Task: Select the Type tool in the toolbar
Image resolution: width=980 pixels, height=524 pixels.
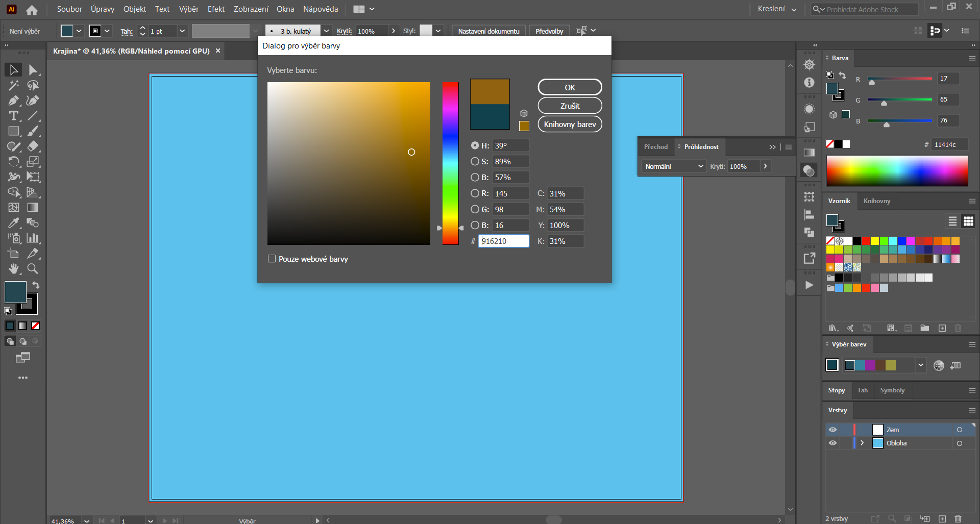Action: pos(14,116)
